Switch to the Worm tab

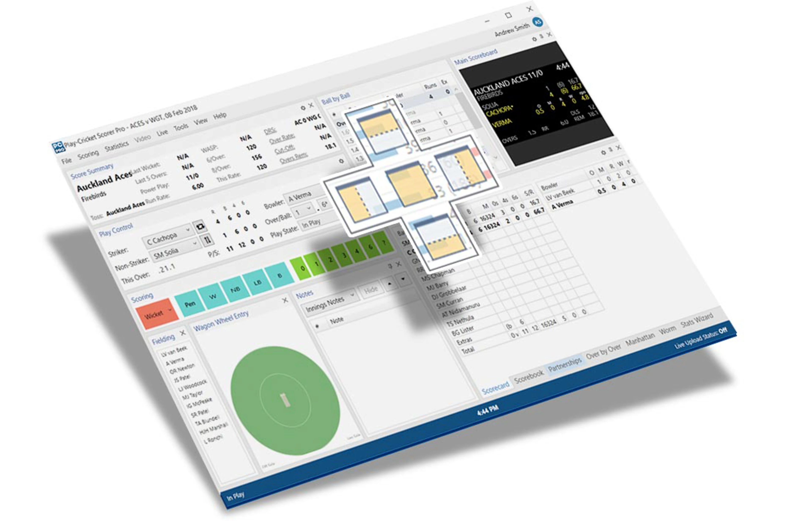pyautogui.click(x=667, y=330)
